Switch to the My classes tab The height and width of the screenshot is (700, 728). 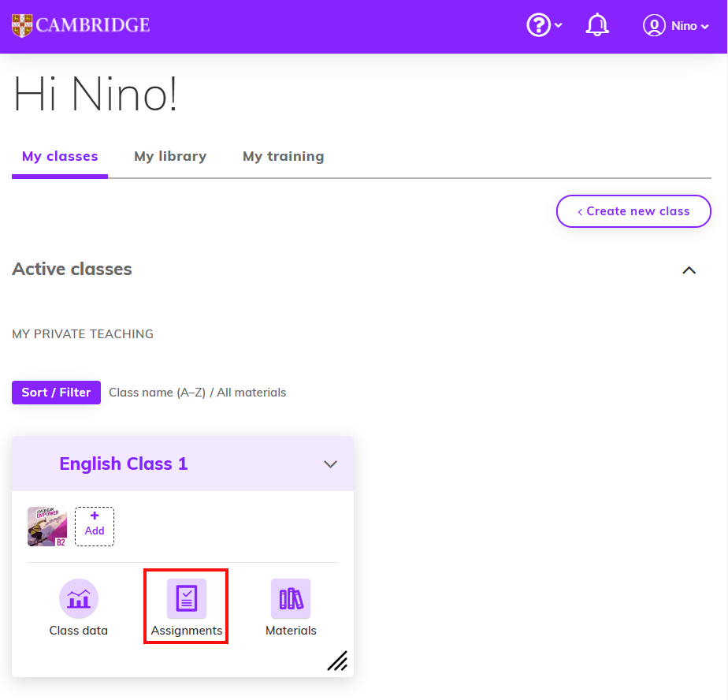tap(60, 156)
